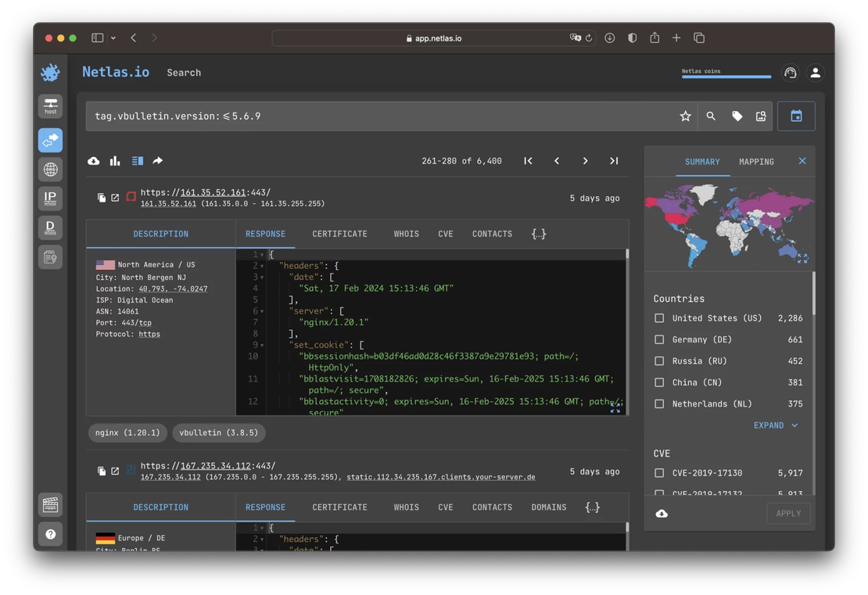Copy the 161.35.52.161 result with copy icon
The height and width of the screenshot is (595, 868).
[x=101, y=197]
